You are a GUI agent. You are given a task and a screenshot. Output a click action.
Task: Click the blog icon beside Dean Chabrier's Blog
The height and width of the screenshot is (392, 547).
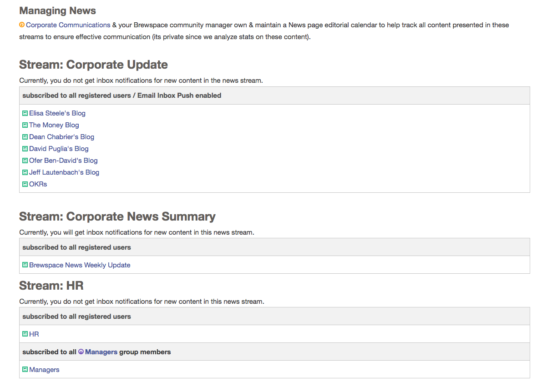coord(25,137)
